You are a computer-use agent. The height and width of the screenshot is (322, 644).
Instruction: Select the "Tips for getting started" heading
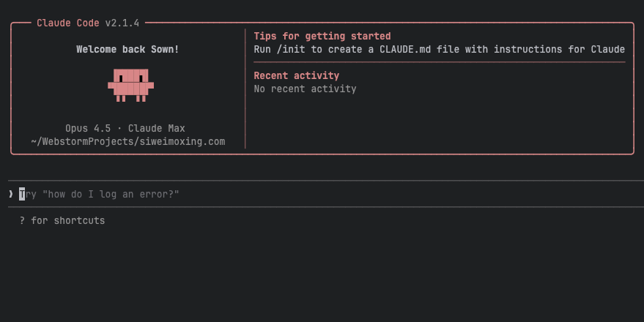tap(322, 36)
